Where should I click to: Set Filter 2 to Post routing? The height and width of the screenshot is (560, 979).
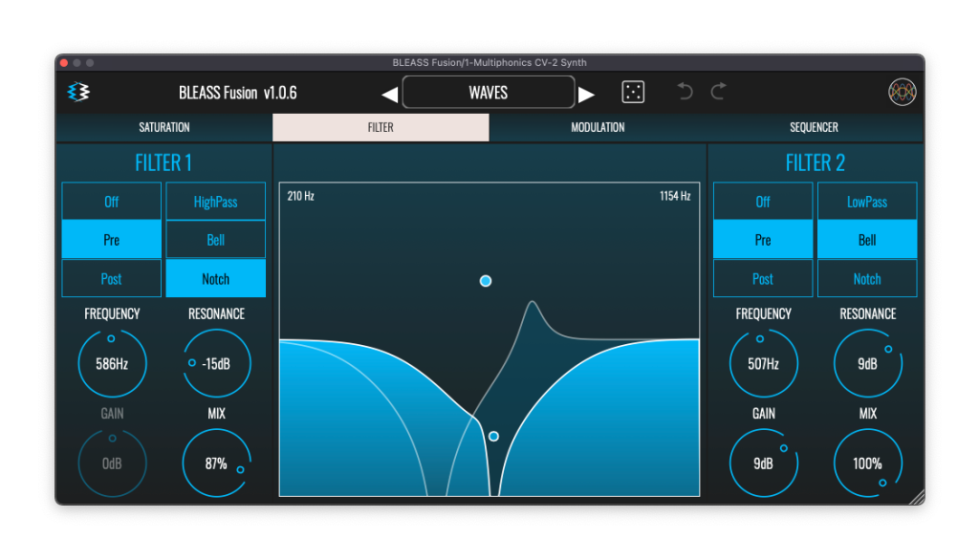coord(763,279)
